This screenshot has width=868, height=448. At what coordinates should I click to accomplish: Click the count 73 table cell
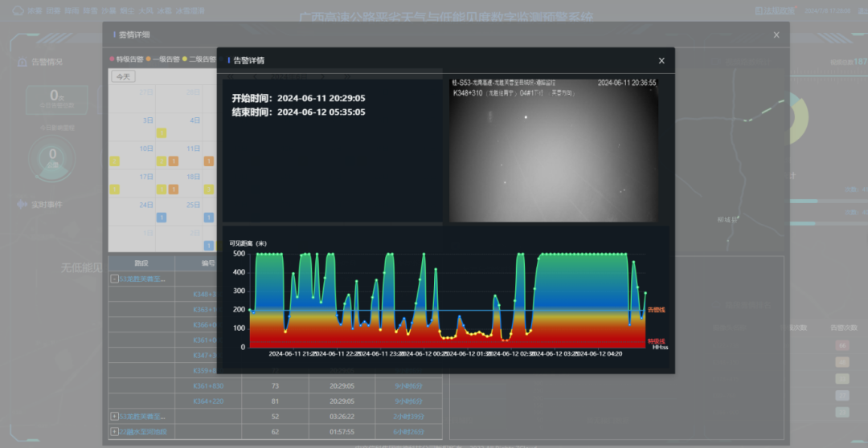(x=275, y=385)
